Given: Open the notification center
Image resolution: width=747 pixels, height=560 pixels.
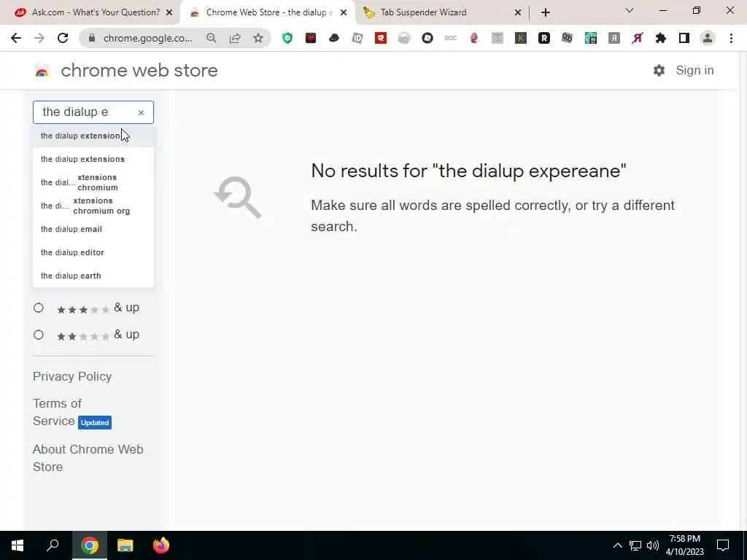Looking at the screenshot, I should click(x=723, y=545).
